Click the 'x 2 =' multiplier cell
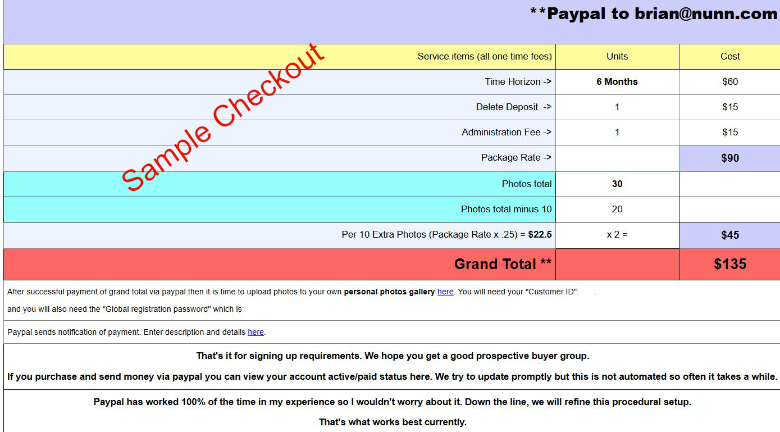Screen dimensions: 780x432 click(x=617, y=235)
